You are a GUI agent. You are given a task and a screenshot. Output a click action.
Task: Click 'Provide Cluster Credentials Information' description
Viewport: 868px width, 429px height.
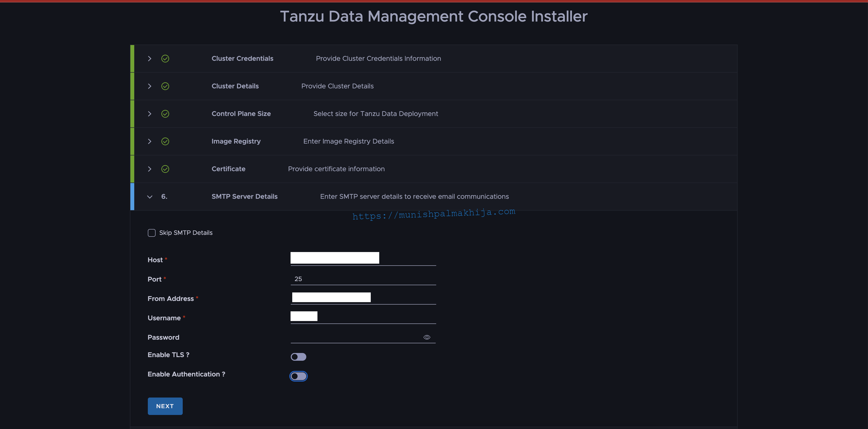coord(379,59)
